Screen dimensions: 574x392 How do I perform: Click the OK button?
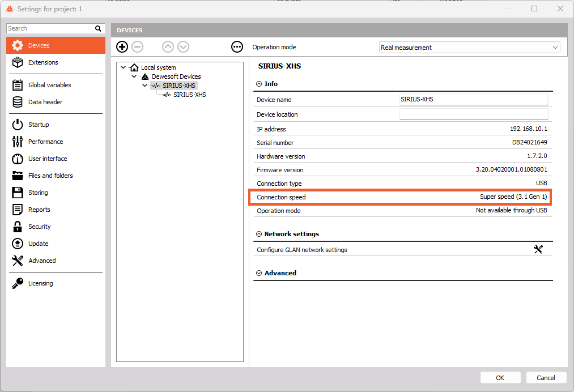tap(500, 378)
